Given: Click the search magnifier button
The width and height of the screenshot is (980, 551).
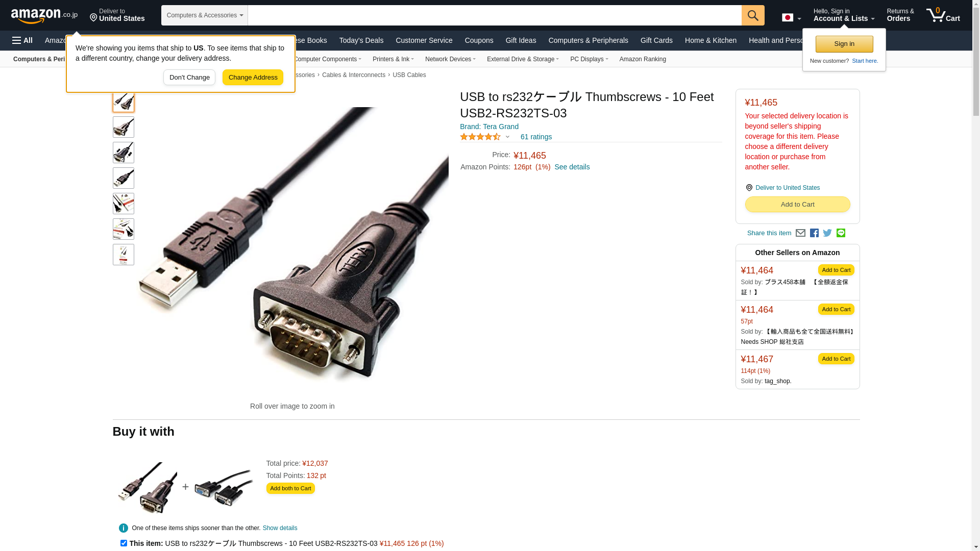Looking at the screenshot, I should [753, 15].
